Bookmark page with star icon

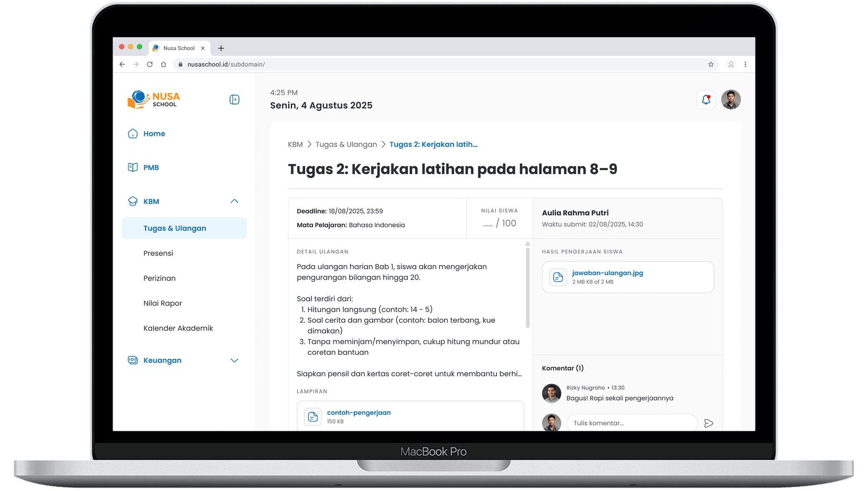click(x=711, y=64)
